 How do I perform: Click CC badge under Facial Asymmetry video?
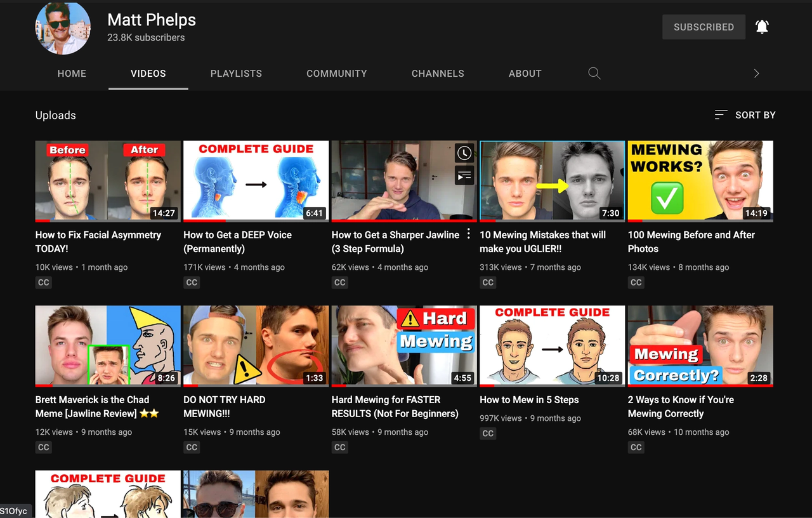(x=44, y=282)
